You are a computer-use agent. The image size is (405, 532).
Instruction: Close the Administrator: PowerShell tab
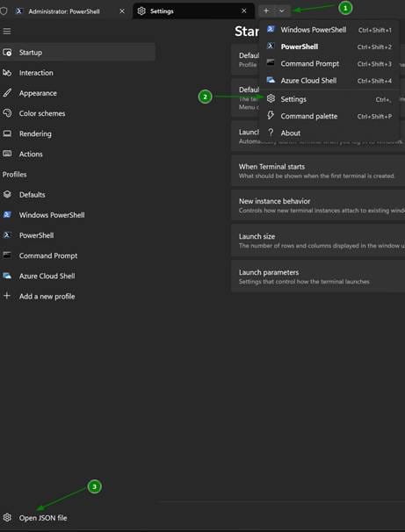[x=122, y=11]
